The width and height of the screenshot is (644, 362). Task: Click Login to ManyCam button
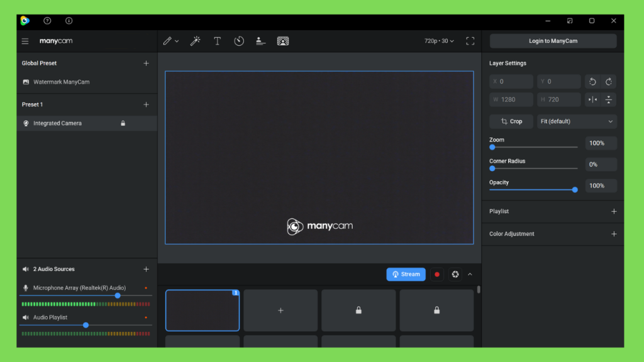tap(553, 41)
